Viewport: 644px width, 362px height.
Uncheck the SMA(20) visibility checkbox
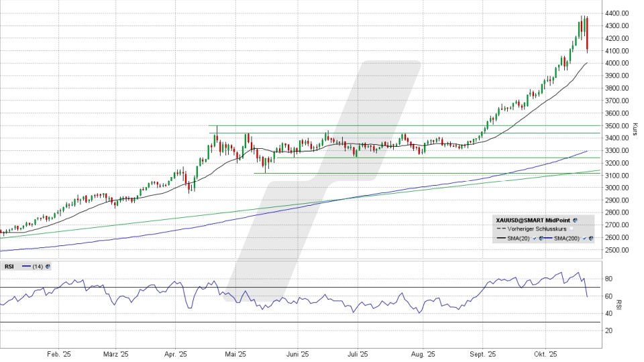tap(533, 239)
